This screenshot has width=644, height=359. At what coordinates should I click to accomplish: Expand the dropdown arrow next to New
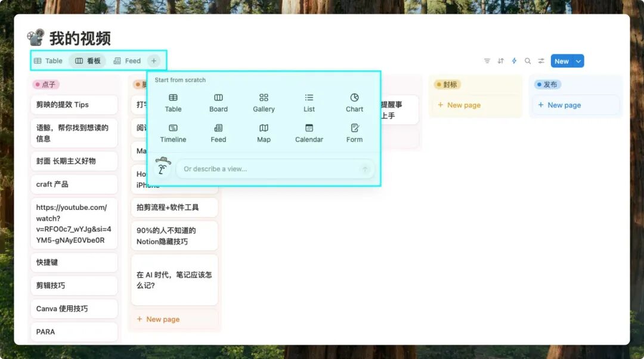click(578, 61)
